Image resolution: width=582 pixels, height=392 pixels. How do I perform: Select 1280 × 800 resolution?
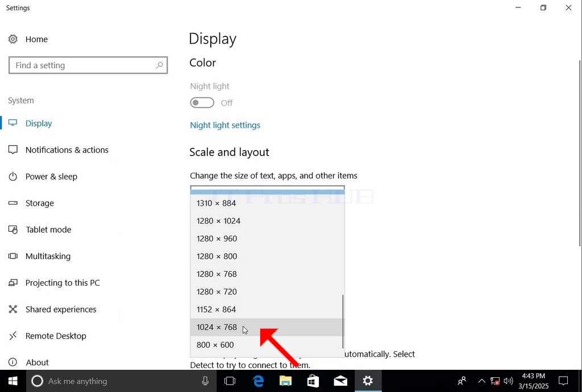tap(267, 257)
